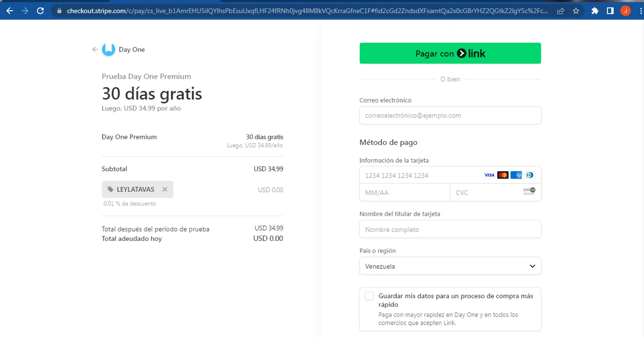This screenshot has height=338, width=644.
Task: Focus the card number field
Action: tap(450, 175)
